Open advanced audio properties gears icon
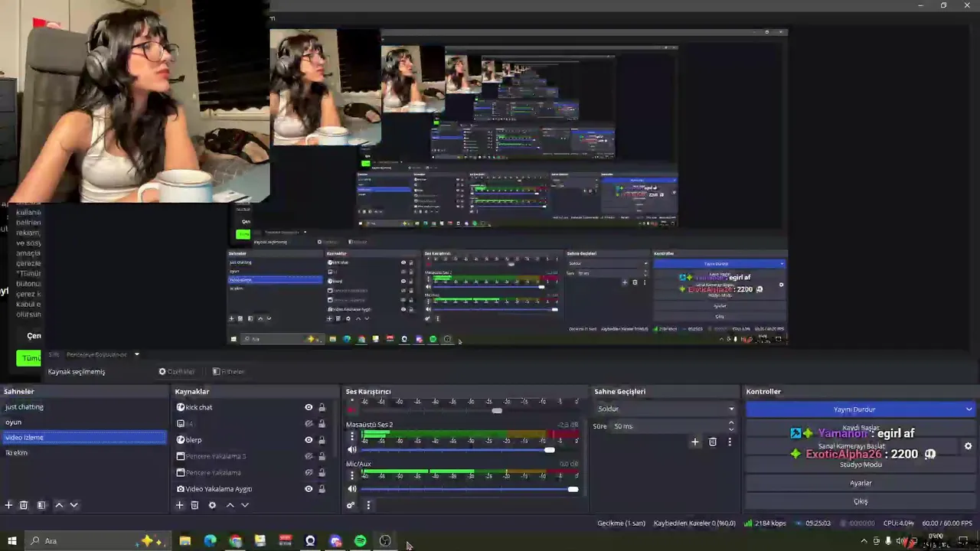The width and height of the screenshot is (980, 551). click(x=351, y=505)
